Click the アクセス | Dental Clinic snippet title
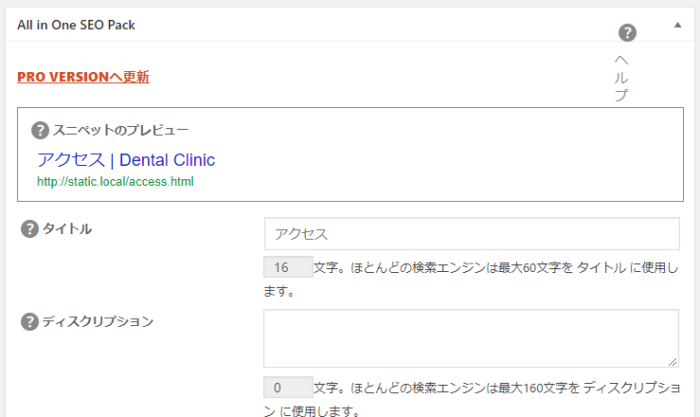This screenshot has width=700, height=417. [126, 160]
